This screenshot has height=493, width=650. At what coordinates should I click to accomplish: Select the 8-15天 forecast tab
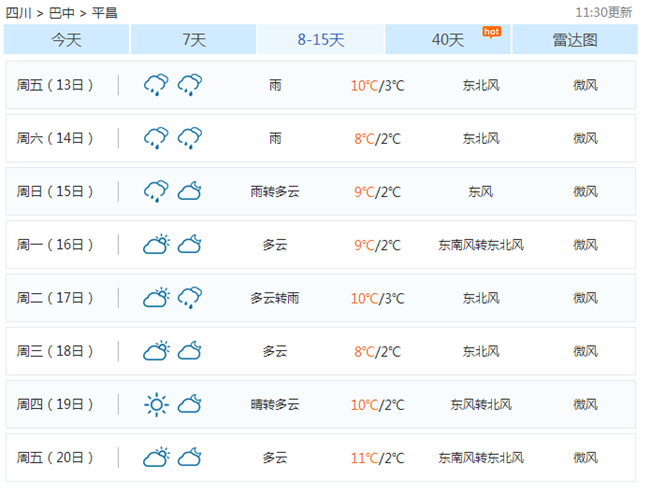(x=320, y=39)
